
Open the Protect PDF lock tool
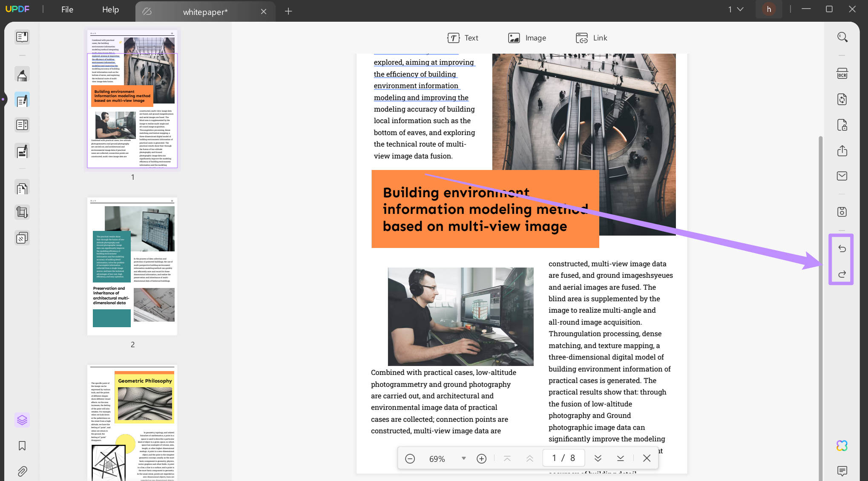click(x=842, y=125)
